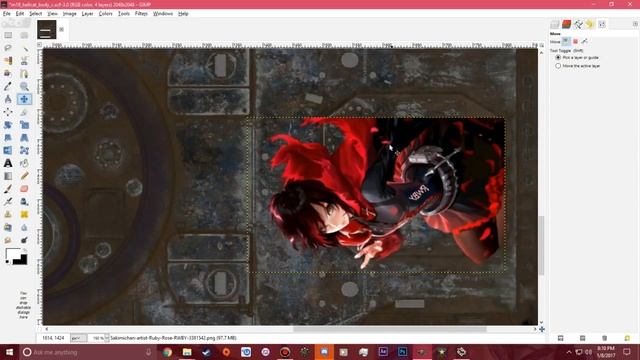The image size is (640, 360).
Task: Select the Foreground Select tool
Action: tap(8, 73)
